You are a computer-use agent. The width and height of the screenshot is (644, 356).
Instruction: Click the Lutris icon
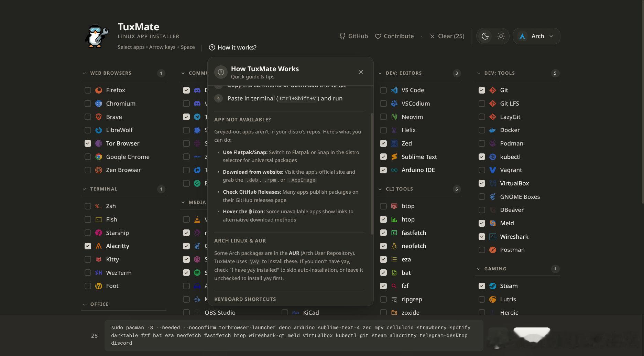click(493, 299)
